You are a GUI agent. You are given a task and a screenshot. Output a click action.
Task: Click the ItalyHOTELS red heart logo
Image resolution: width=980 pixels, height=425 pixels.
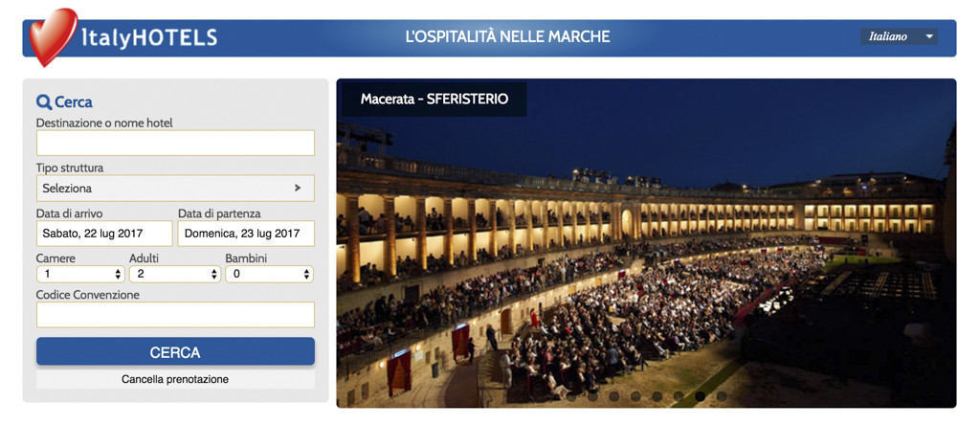pos(54,36)
